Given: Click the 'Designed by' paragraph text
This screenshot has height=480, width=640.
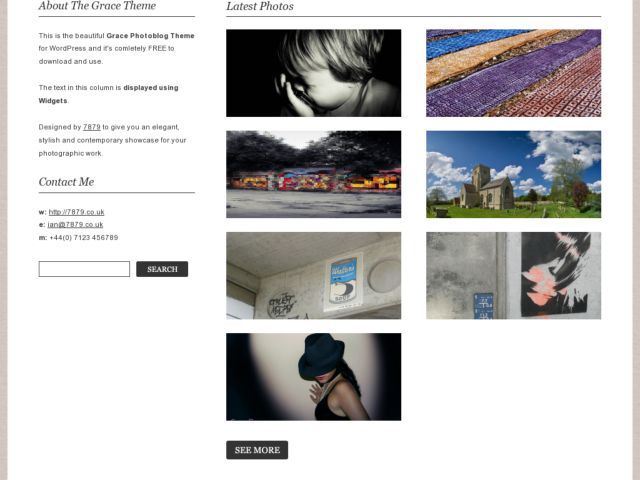Looking at the screenshot, I should click(112, 140).
